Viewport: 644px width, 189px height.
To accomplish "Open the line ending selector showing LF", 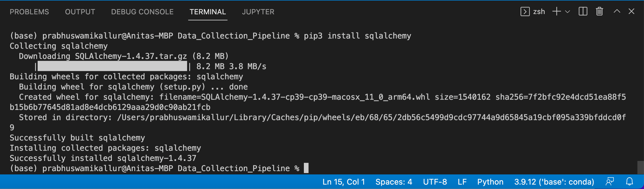I will pyautogui.click(x=462, y=182).
